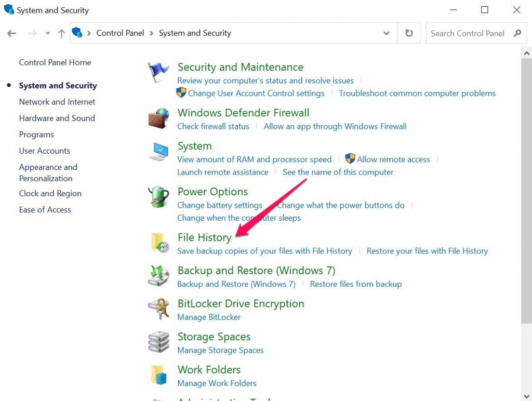
Task: Click the BitLocker Drive Encryption key icon
Action: (x=158, y=309)
